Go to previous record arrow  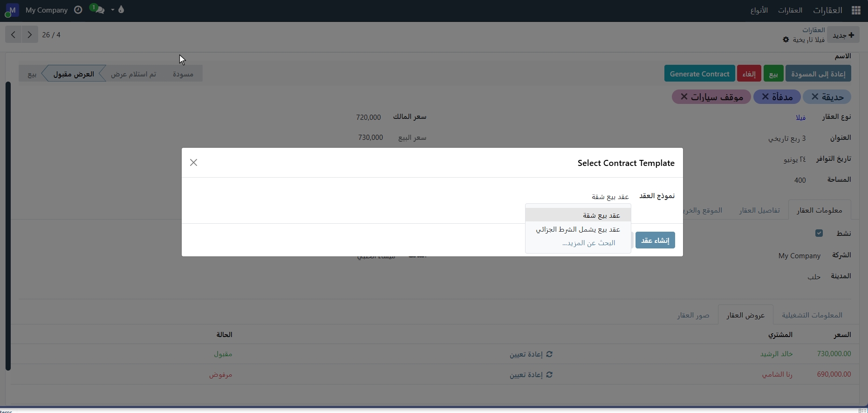click(13, 35)
